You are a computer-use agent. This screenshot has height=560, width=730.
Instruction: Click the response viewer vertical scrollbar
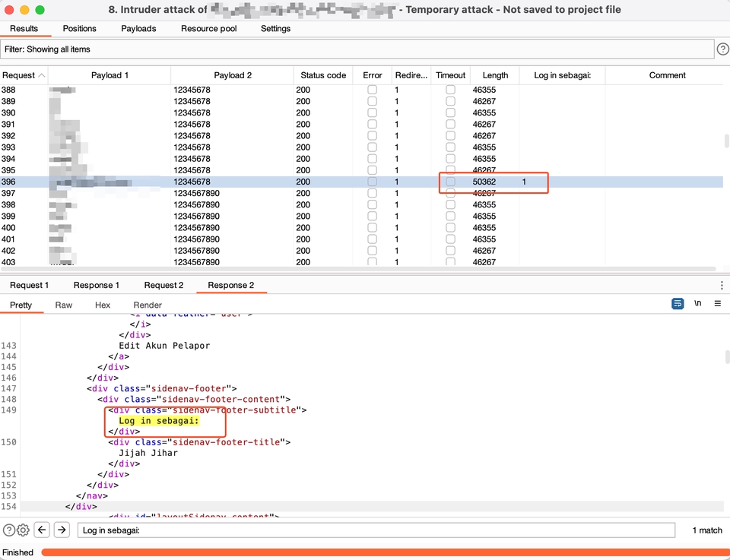click(727, 357)
